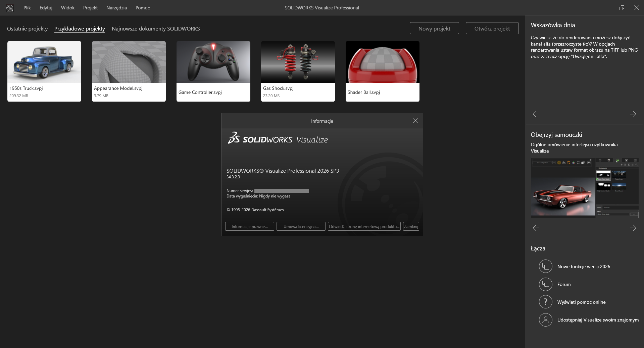The height and width of the screenshot is (348, 644).
Task: Click the Appearance Model.svpj file name
Action: pyautogui.click(x=118, y=88)
